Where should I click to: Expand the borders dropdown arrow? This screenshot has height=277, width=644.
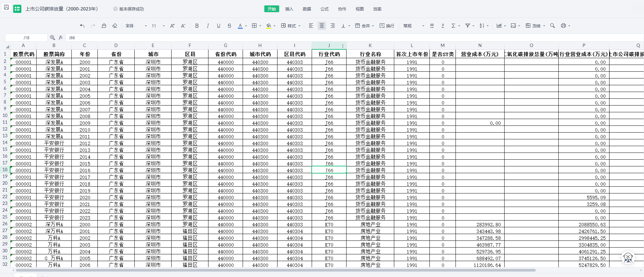point(260,26)
